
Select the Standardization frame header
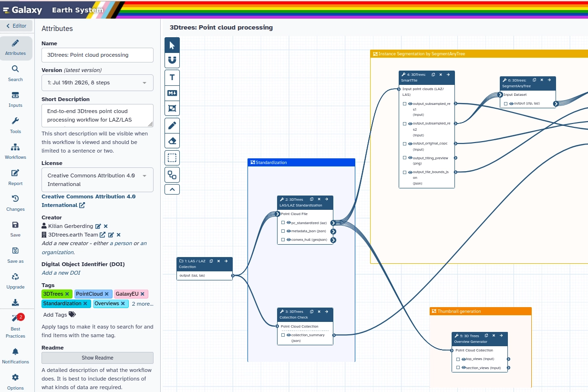[301, 163]
